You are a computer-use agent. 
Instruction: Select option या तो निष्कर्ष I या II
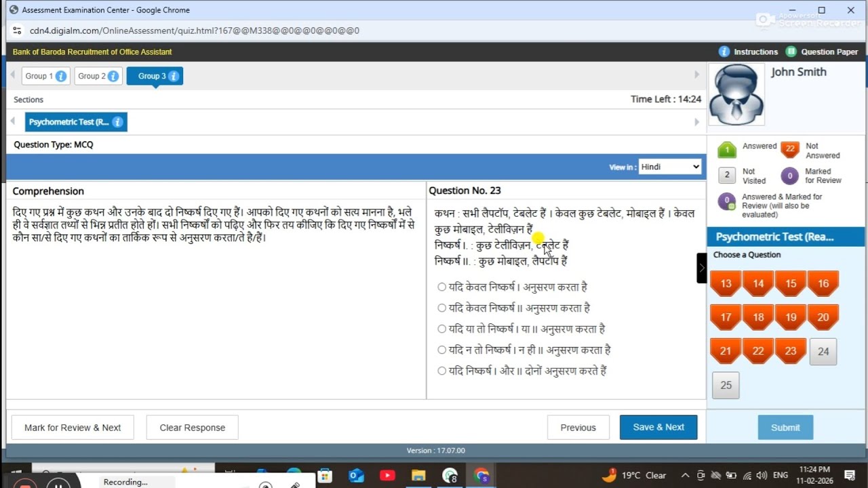coord(442,329)
